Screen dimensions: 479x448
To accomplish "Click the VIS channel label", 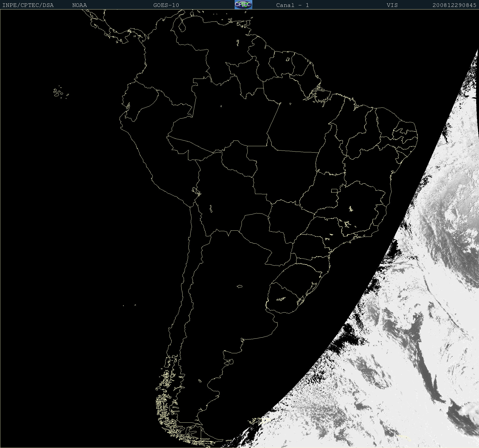I will click(392, 5).
